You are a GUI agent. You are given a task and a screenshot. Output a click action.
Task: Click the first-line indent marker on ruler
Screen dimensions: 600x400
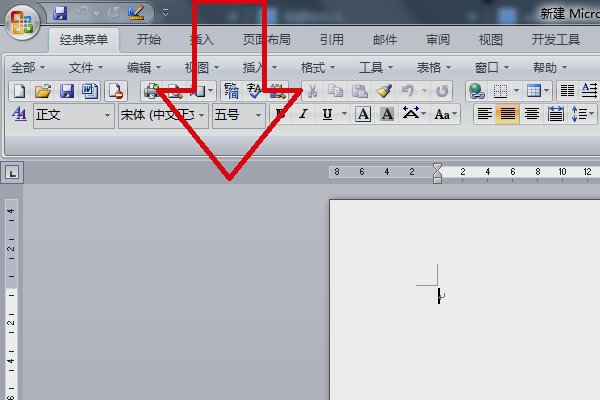tap(437, 167)
